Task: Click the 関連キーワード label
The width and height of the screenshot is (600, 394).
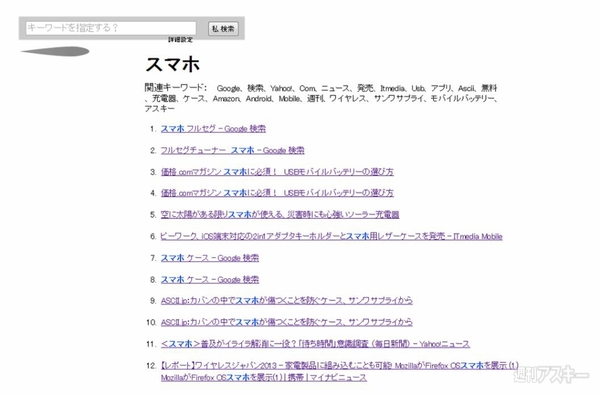Action: coord(176,88)
